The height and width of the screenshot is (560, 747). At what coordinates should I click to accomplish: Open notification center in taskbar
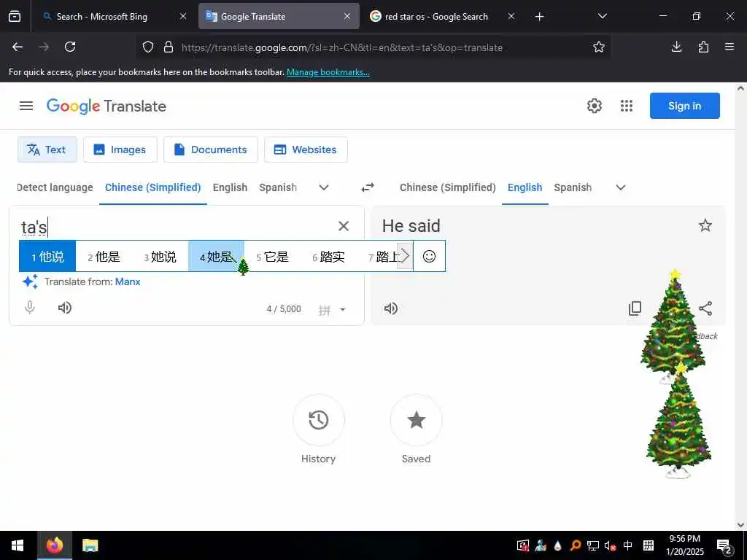point(724,546)
